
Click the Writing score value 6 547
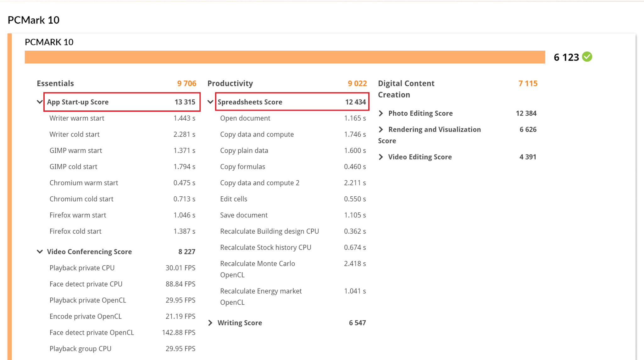[358, 323]
